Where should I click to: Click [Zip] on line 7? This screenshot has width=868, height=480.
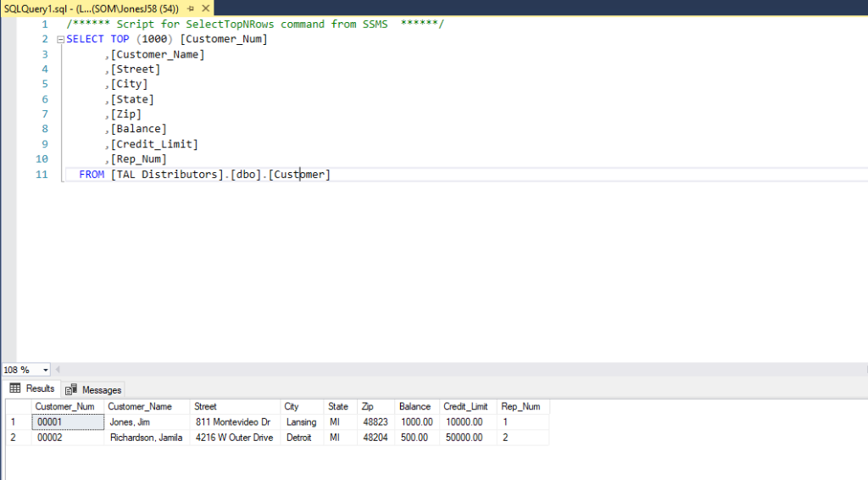pyautogui.click(x=126, y=114)
